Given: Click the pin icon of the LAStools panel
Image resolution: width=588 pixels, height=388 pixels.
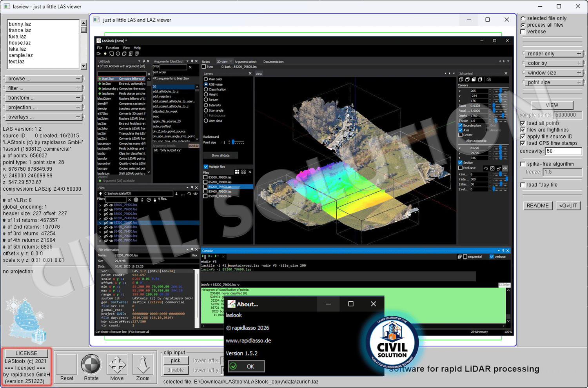Looking at the screenshot, I should click(143, 61).
